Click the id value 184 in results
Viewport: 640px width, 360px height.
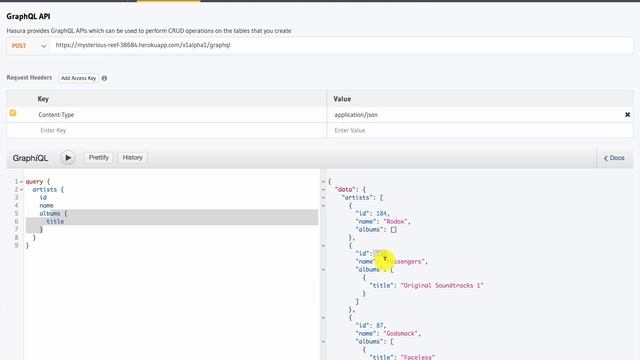(381, 213)
